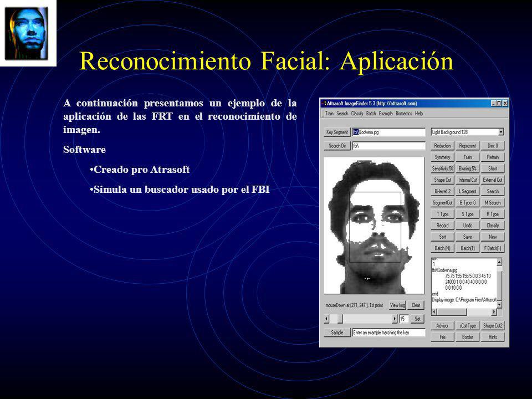Screen dimensions: 532x399
Task: Click the Key Segment button
Action: (337, 132)
